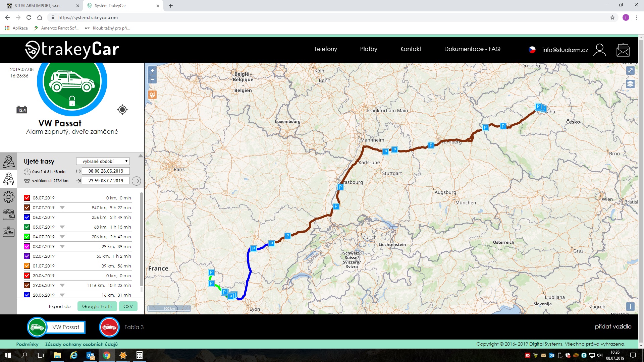
Task: Open the map layers selector
Action: point(630,84)
